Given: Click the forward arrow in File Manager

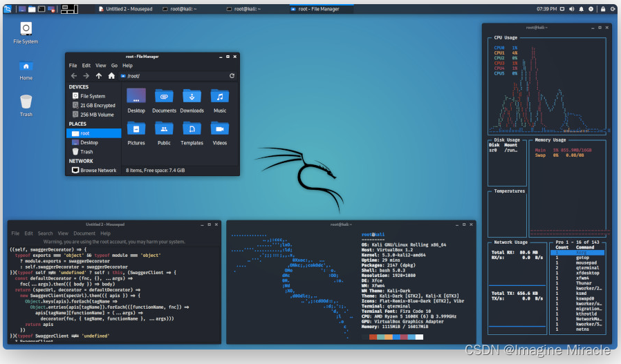Looking at the screenshot, I should point(86,76).
